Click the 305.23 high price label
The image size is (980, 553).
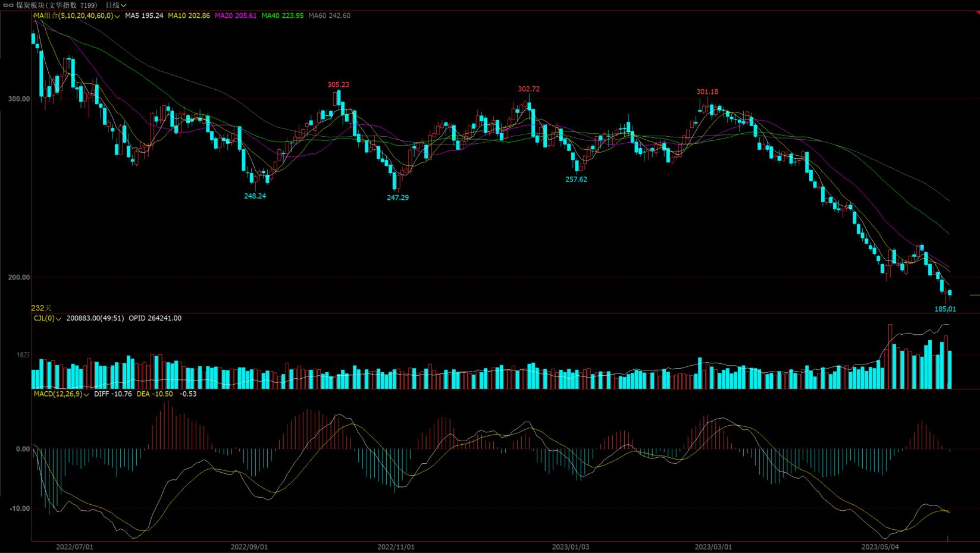point(339,85)
